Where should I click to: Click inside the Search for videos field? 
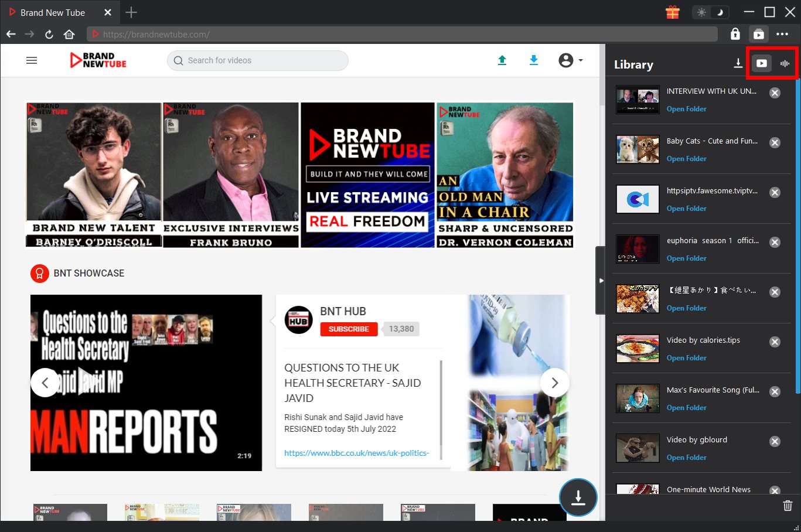[x=257, y=60]
